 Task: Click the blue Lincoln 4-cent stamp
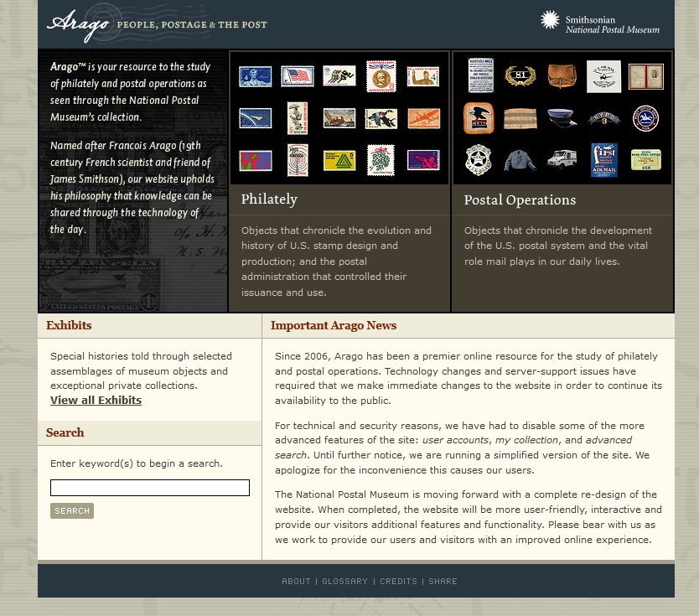coord(255,76)
